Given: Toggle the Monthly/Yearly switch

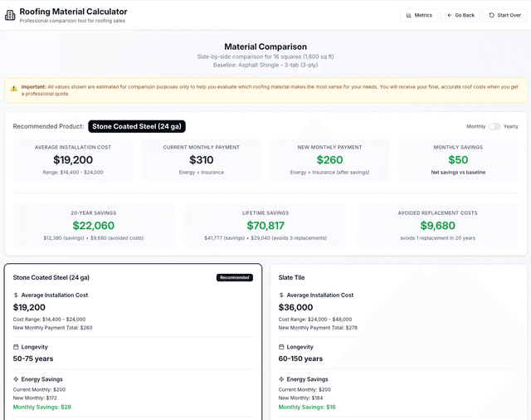Looking at the screenshot, I should (494, 126).
